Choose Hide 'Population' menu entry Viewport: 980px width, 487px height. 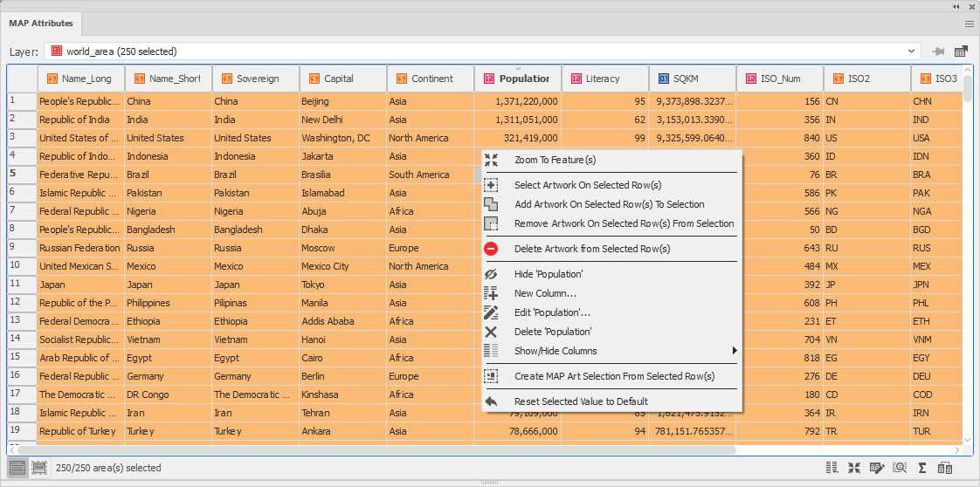(612, 274)
